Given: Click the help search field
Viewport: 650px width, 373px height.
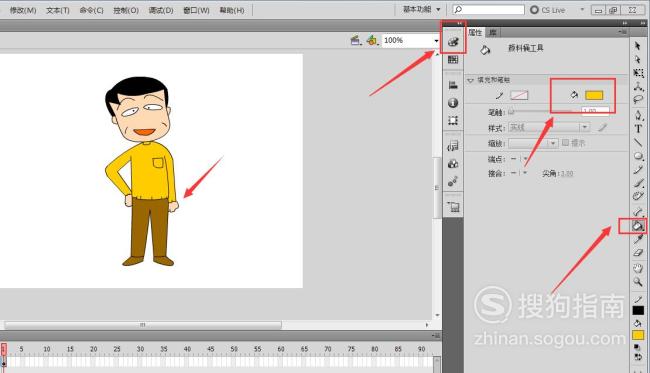Looking at the screenshot, I should pos(489,9).
